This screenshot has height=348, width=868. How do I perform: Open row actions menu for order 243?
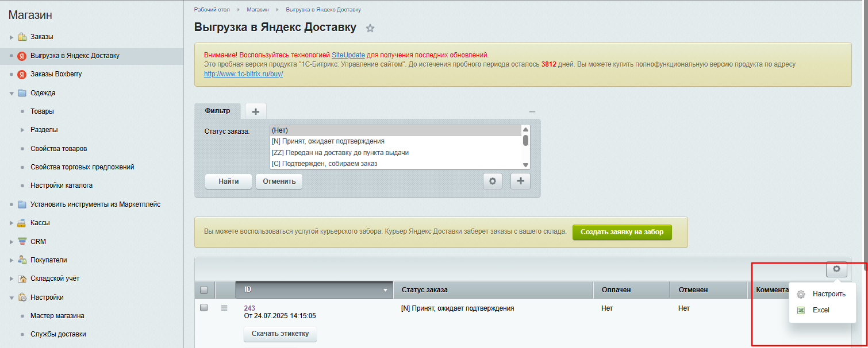(x=224, y=308)
